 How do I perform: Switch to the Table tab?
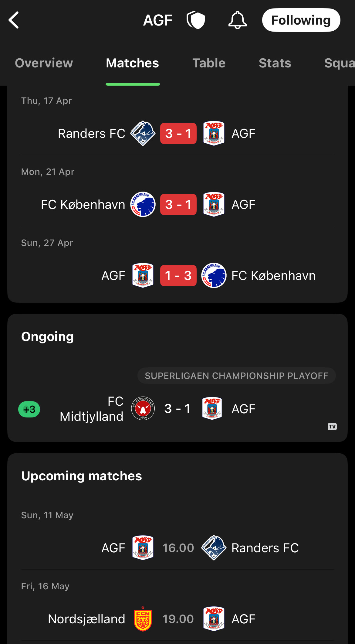[x=209, y=63]
